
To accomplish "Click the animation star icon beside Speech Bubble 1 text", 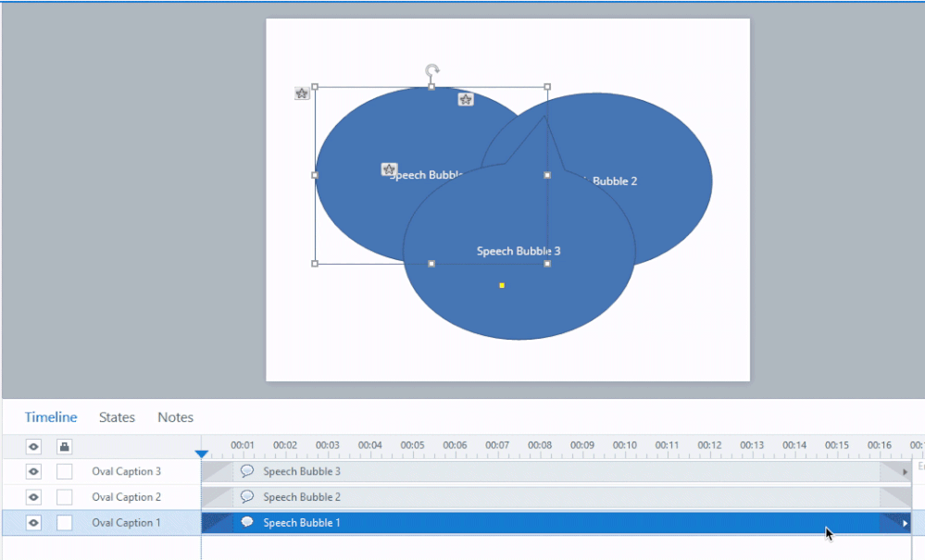I will click(x=390, y=169).
